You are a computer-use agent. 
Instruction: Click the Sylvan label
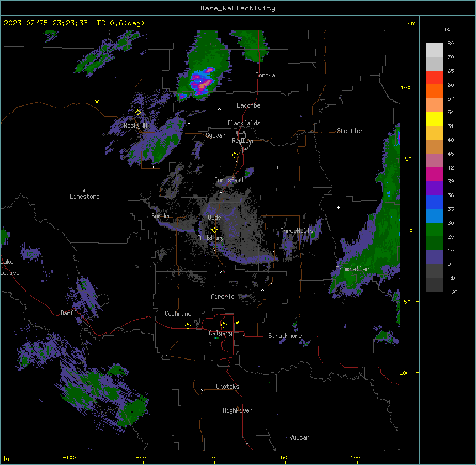tap(215, 135)
